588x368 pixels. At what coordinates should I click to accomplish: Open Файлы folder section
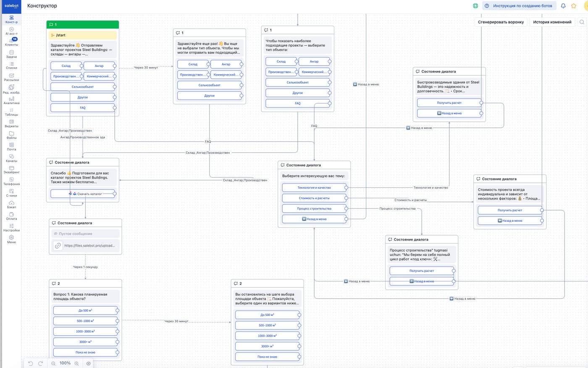pos(11,135)
